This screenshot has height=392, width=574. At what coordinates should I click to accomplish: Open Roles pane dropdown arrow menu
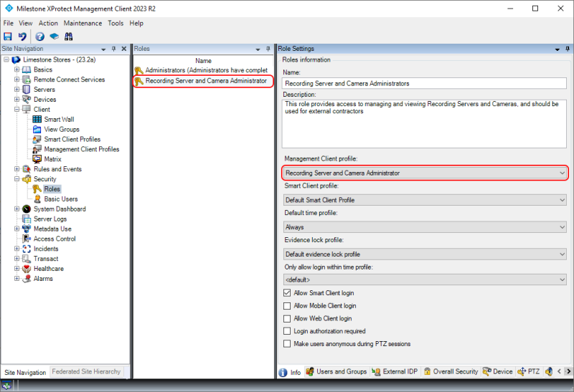point(258,49)
